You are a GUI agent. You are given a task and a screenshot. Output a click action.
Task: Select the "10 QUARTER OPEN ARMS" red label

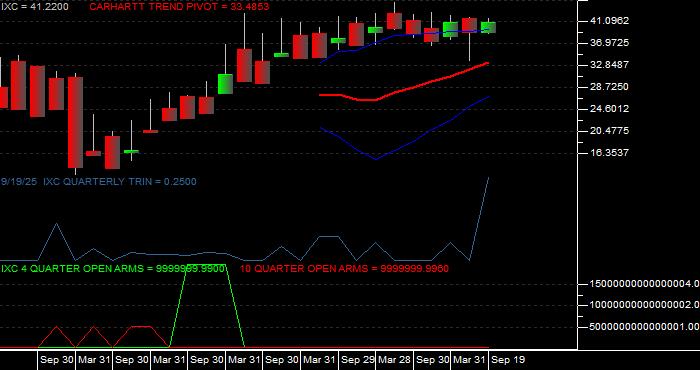pyautogui.click(x=344, y=269)
